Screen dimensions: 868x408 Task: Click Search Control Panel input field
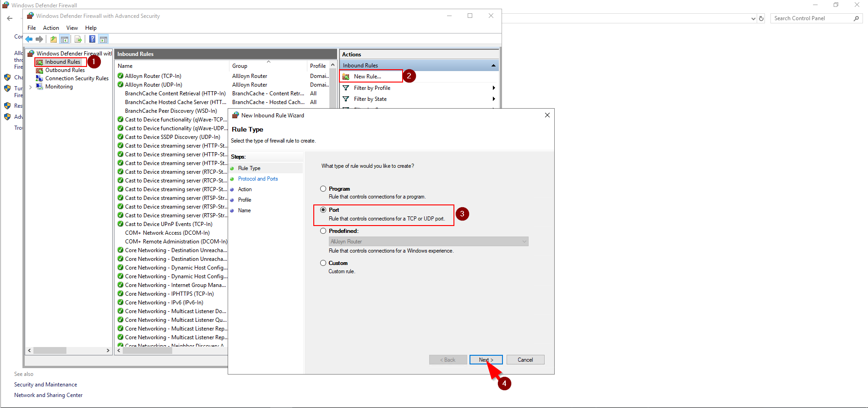[x=812, y=18]
